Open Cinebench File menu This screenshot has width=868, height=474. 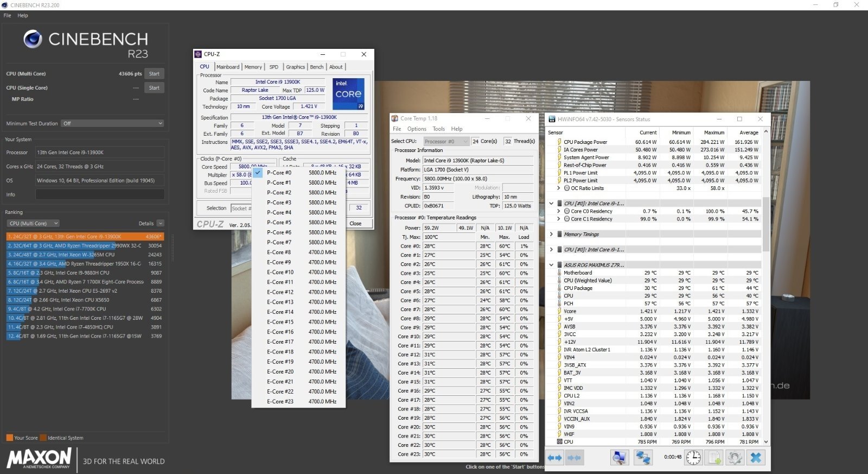tap(7, 15)
